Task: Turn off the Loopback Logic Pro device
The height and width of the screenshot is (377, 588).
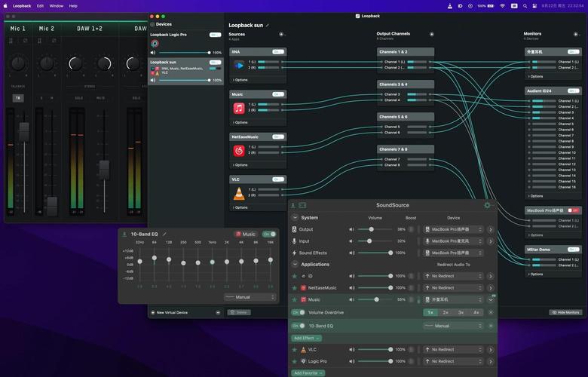Action: coord(215,35)
